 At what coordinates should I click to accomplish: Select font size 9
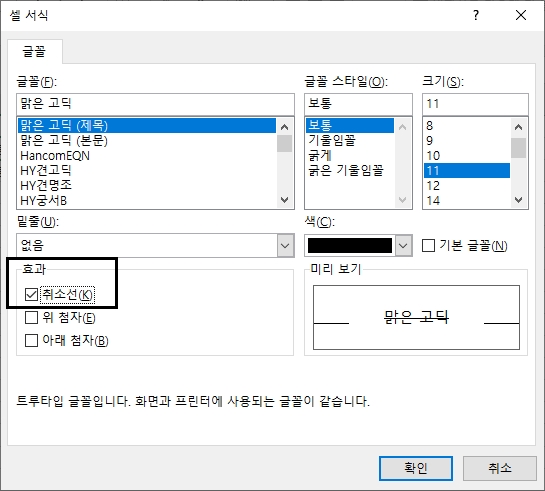tap(467, 140)
